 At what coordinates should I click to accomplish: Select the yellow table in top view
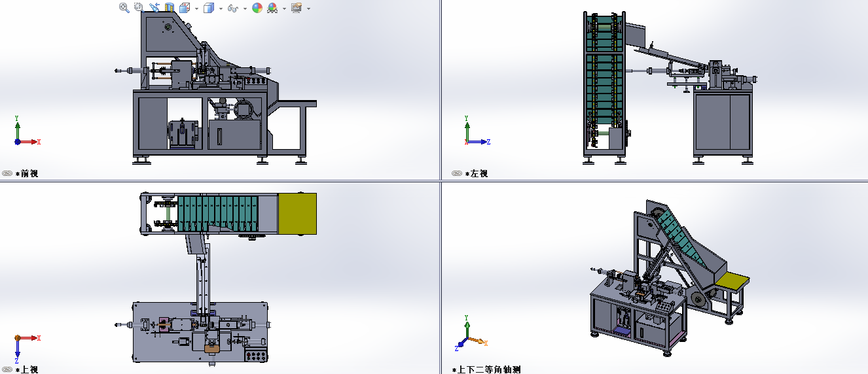coord(297,213)
